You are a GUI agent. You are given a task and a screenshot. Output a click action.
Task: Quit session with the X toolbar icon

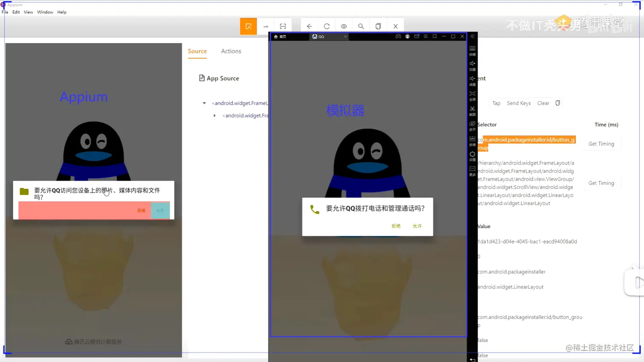(395, 26)
